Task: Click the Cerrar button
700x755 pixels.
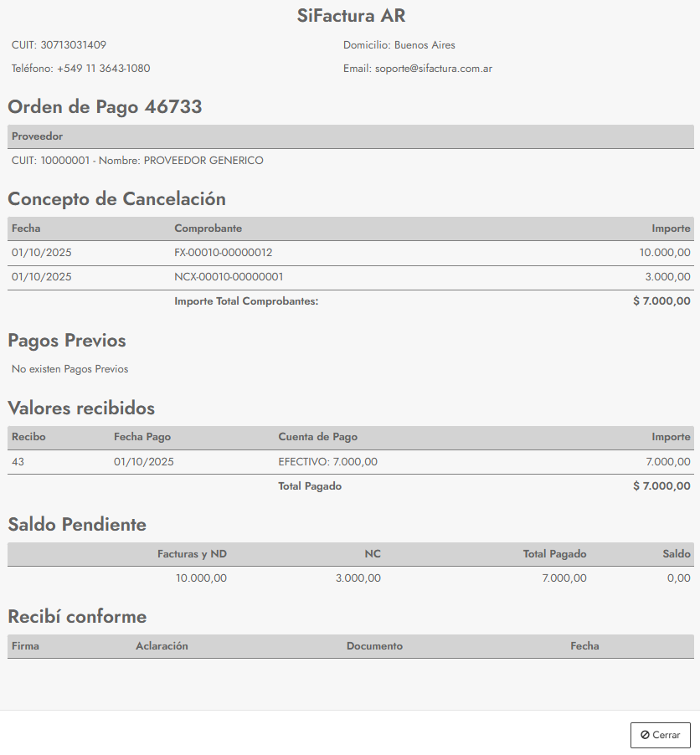Action: click(x=660, y=735)
